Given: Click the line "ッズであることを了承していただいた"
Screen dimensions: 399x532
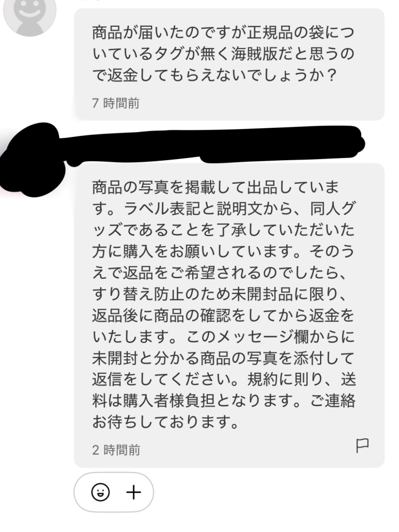Looking at the screenshot, I should 223,230.
